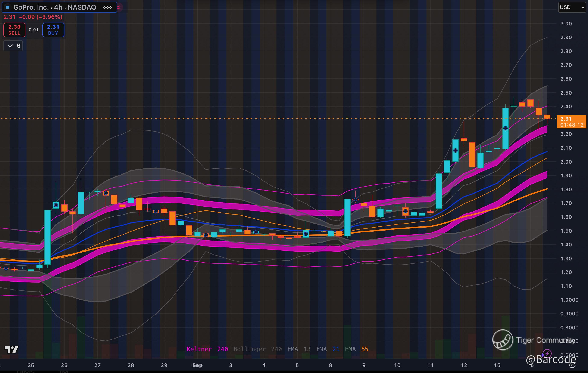Viewport: 588px width, 373px height.
Task: Open the three-dot more menu in symbol title
Action: click(x=107, y=7)
